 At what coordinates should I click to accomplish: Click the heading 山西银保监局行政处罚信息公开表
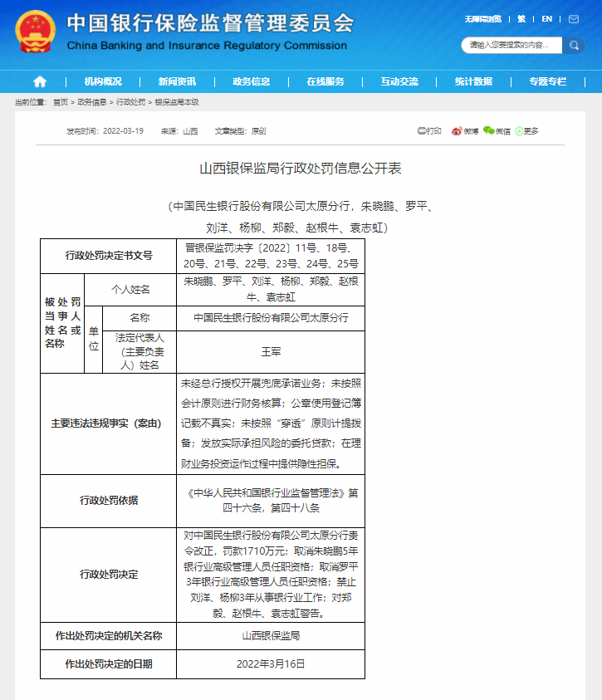click(301, 169)
